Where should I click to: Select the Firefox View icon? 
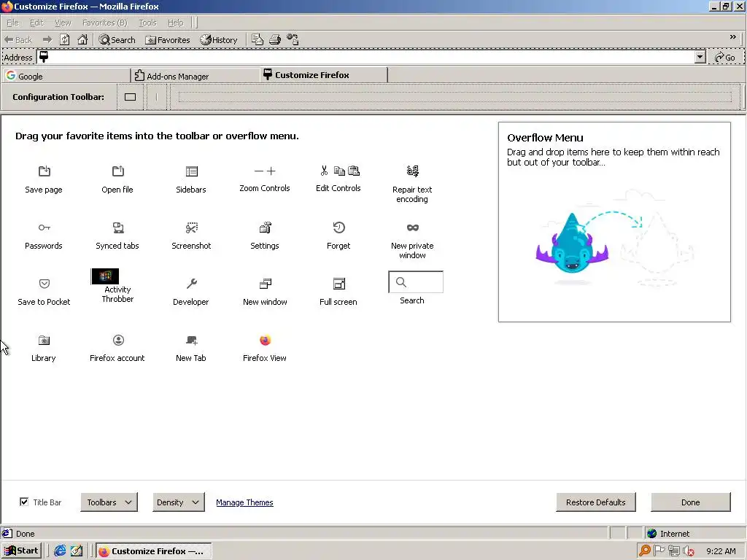(266, 340)
